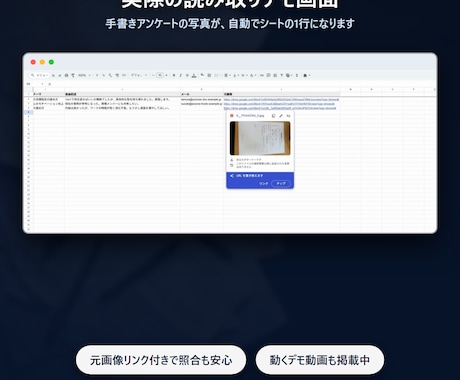Click the insert chart icon

pyautogui.click(x=275, y=75)
